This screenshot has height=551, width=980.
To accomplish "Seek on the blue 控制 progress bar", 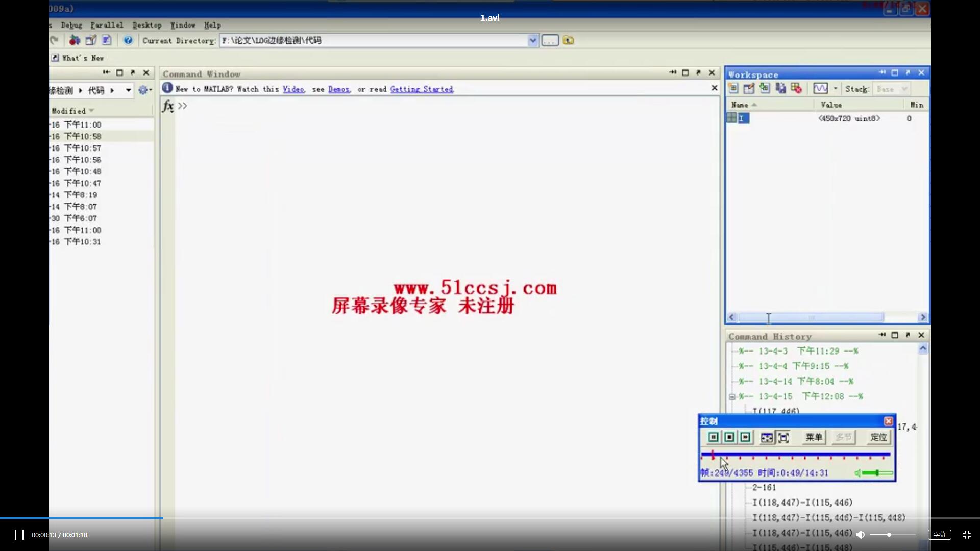I will click(x=796, y=454).
